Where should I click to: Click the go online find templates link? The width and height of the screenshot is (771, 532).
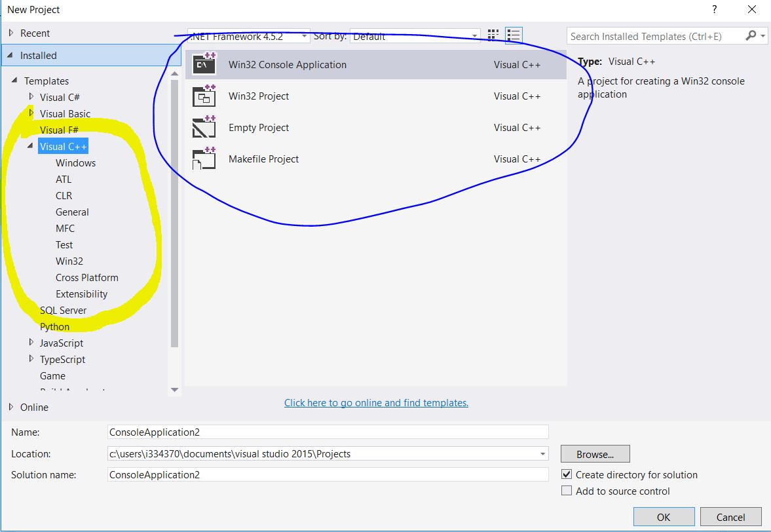tap(376, 402)
